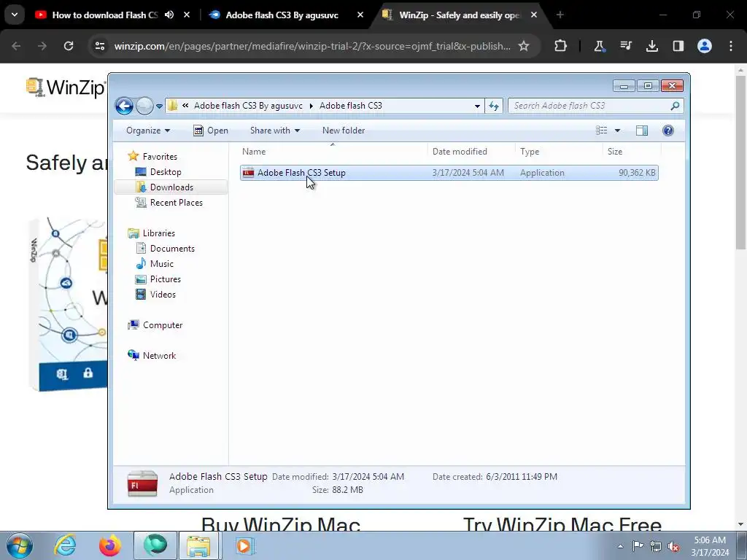Click the search magnifier icon in Explorer
The height and width of the screenshot is (560, 747).
pyautogui.click(x=675, y=106)
